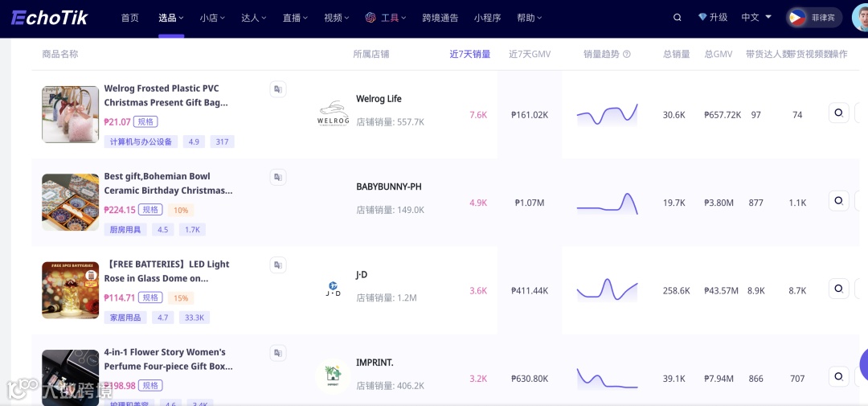Viewport: 868px width, 406px height.
Task: Open 小程序 menu item
Action: pos(487,18)
